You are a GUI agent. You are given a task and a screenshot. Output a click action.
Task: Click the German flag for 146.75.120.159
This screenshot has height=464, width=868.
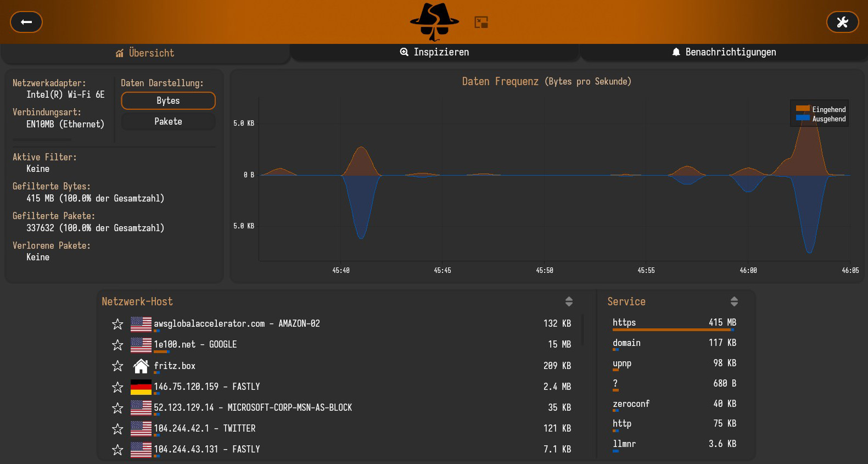tap(141, 387)
